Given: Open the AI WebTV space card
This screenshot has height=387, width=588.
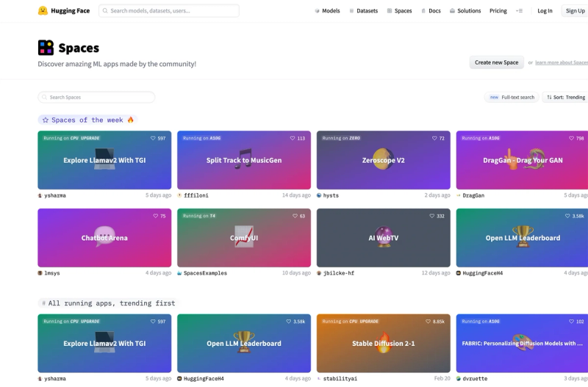Looking at the screenshot, I should (x=384, y=238).
